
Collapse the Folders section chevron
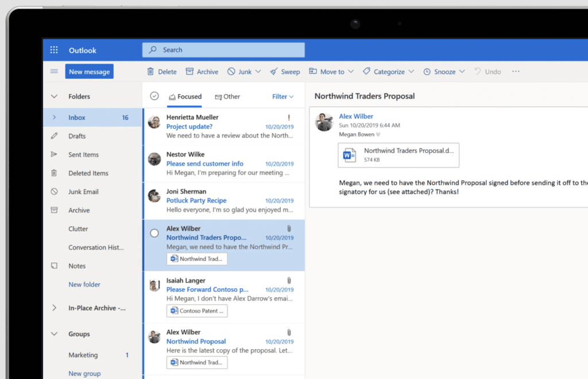click(54, 96)
